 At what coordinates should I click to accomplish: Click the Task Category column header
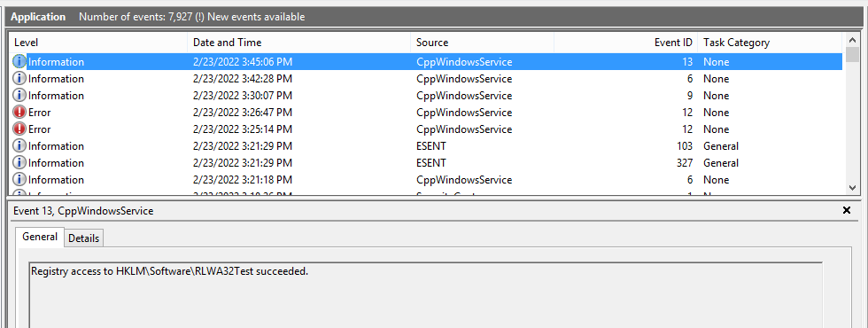(x=770, y=43)
